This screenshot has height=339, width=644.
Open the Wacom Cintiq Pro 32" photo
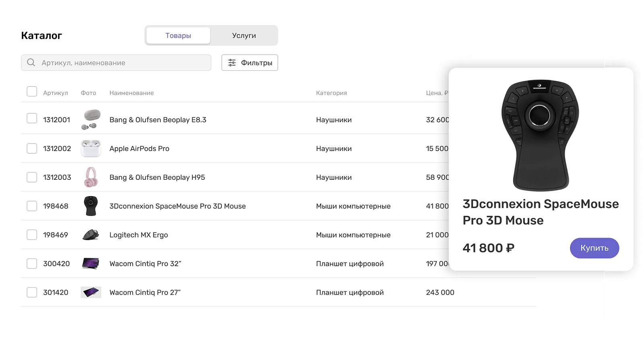pyautogui.click(x=91, y=263)
